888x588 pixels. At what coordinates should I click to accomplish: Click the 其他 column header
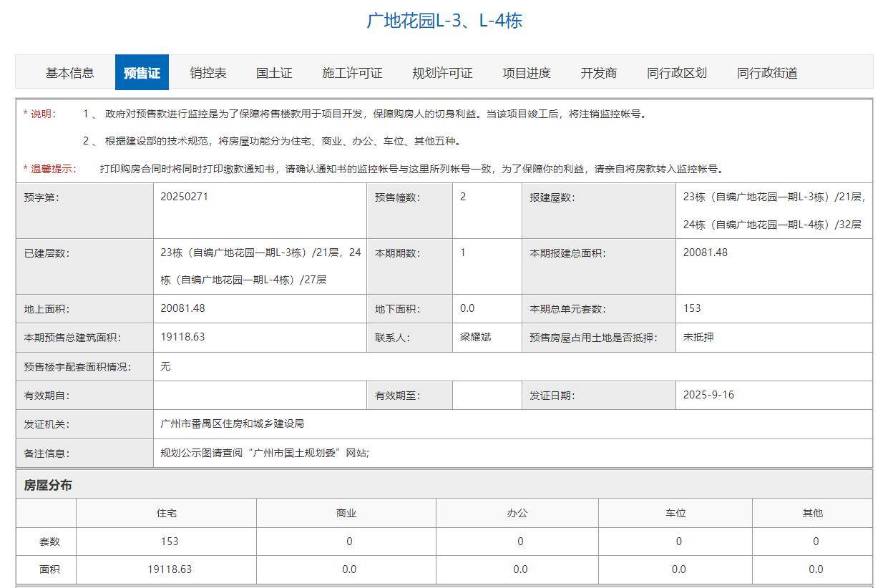tap(812, 513)
